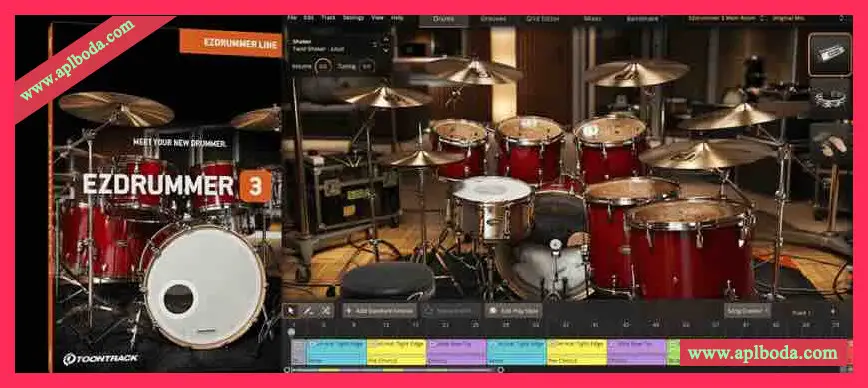The image size is (868, 388).
Task: Hit the leftmost rack tom
Action: pos(459,148)
